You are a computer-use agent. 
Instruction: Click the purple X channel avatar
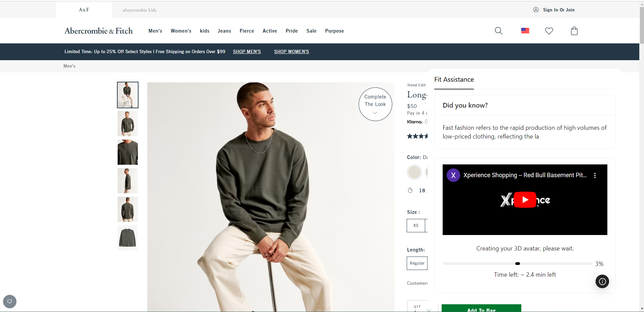(453, 175)
